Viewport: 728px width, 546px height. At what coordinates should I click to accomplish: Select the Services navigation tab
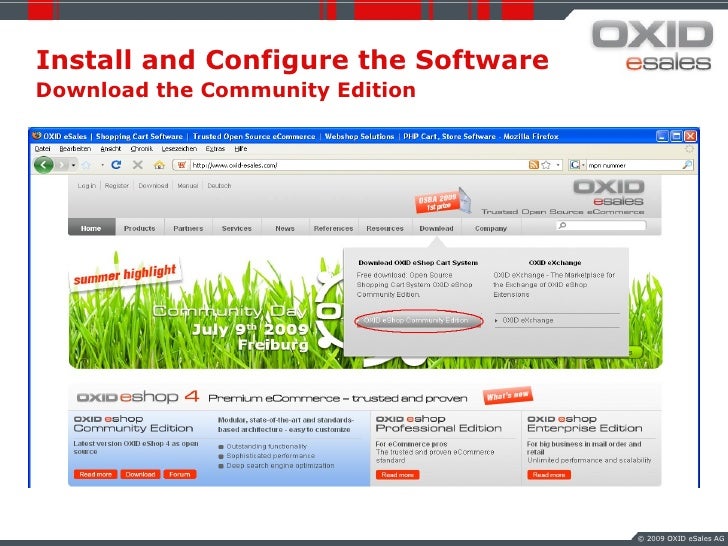point(237,228)
